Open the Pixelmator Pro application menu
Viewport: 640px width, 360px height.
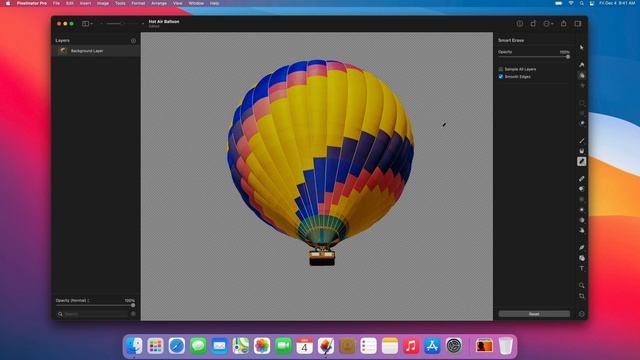point(31,3)
